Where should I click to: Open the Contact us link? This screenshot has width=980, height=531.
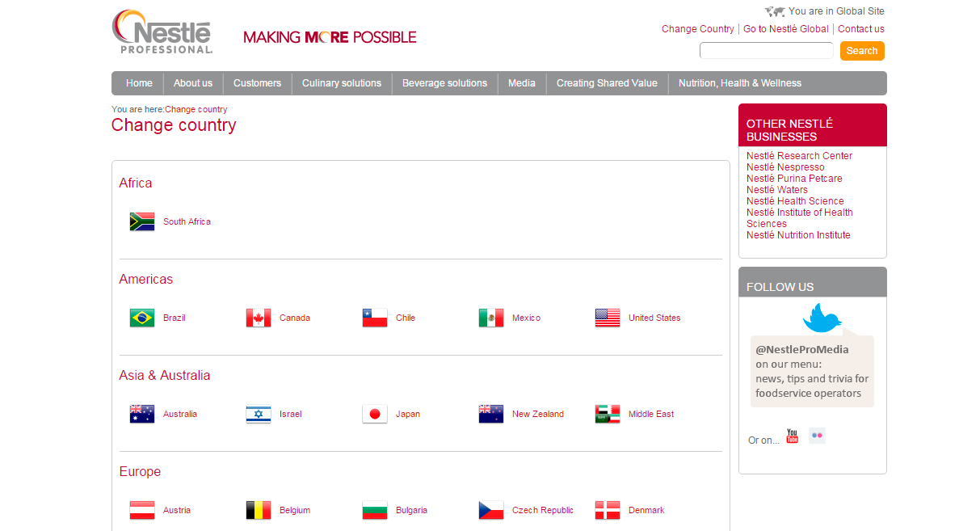[x=861, y=29]
